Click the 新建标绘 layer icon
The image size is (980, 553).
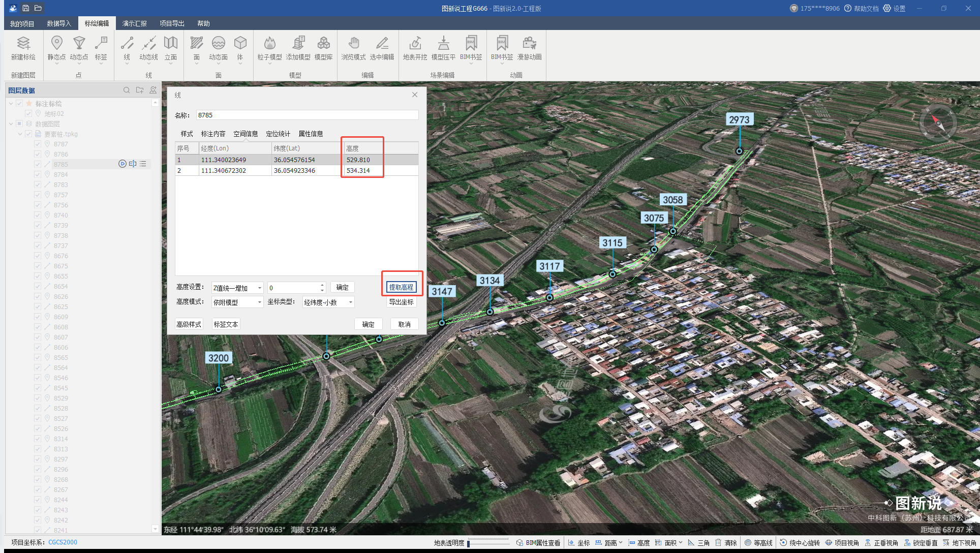pyautogui.click(x=23, y=43)
